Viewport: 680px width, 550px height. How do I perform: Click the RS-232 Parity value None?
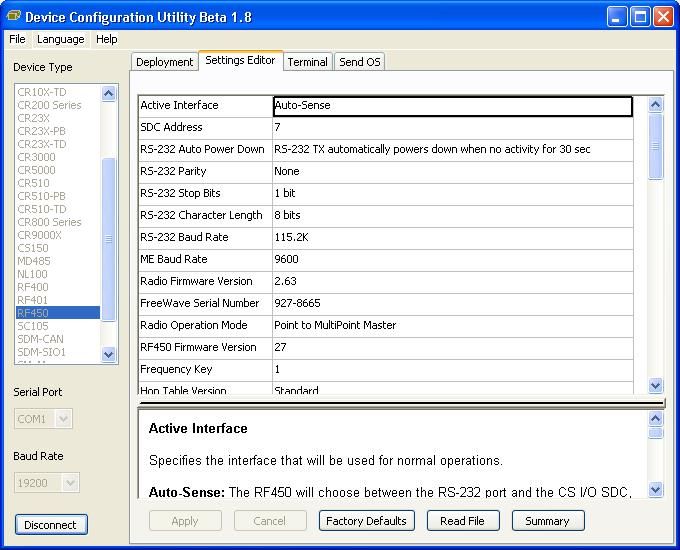pos(452,172)
